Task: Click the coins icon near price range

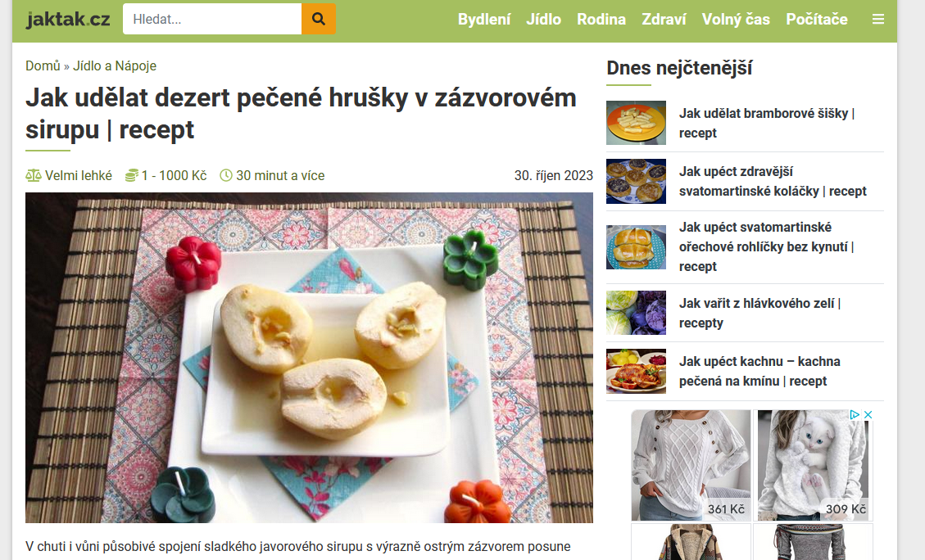Action: (132, 176)
